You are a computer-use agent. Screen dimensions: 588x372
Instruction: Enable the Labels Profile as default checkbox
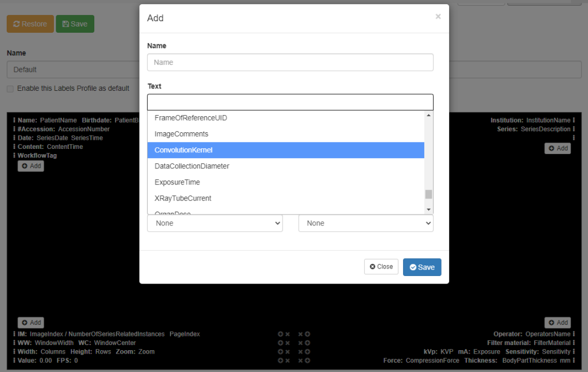pos(10,89)
